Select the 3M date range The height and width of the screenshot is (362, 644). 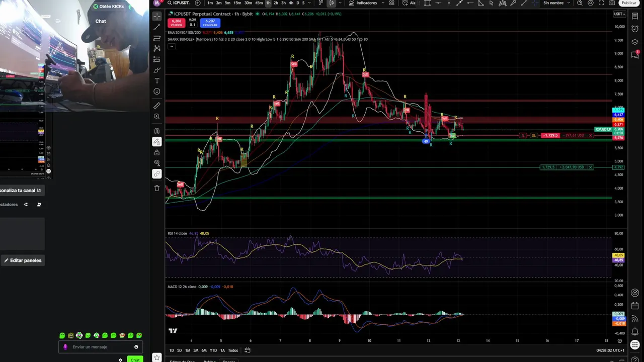pos(196,350)
